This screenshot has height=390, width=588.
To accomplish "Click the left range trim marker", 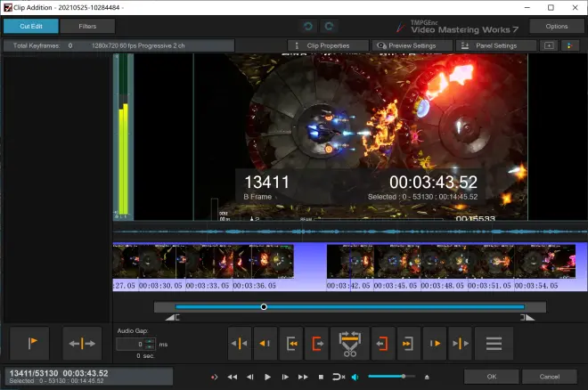I will point(173,318).
